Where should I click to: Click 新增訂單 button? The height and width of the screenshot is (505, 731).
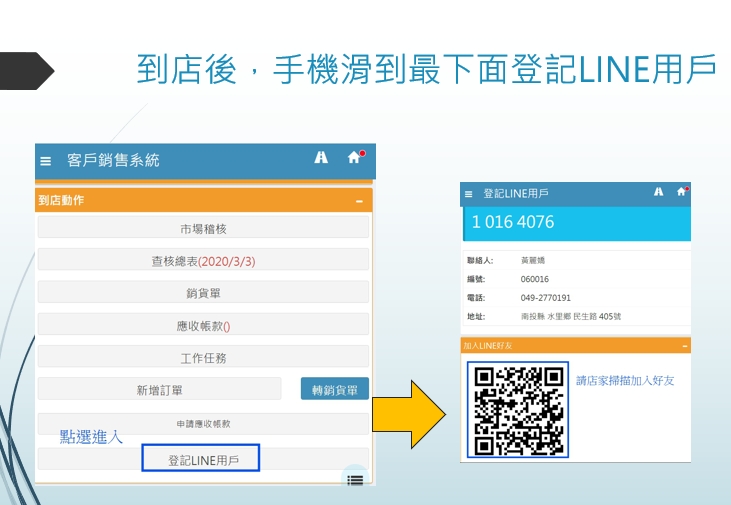pyautogui.click(x=160, y=390)
